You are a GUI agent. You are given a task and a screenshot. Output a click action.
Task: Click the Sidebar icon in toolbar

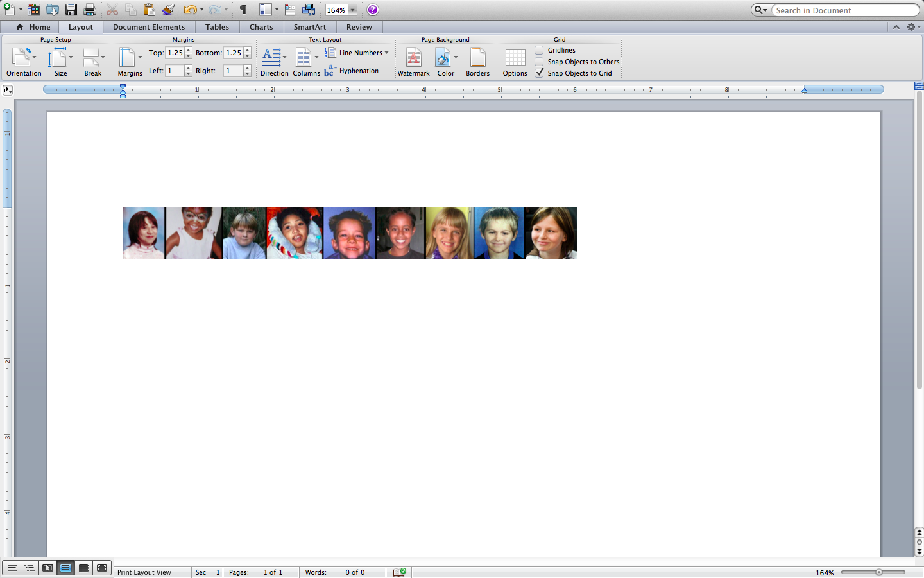[x=266, y=10]
